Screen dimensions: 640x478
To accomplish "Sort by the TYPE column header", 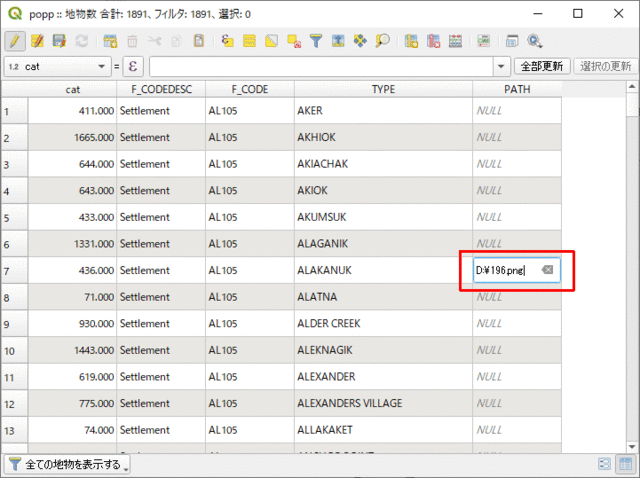I will 383,89.
